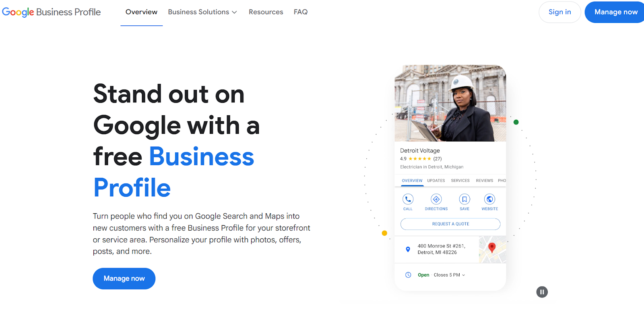
Task: Click the Google Business Profile logo
Action: click(x=52, y=12)
